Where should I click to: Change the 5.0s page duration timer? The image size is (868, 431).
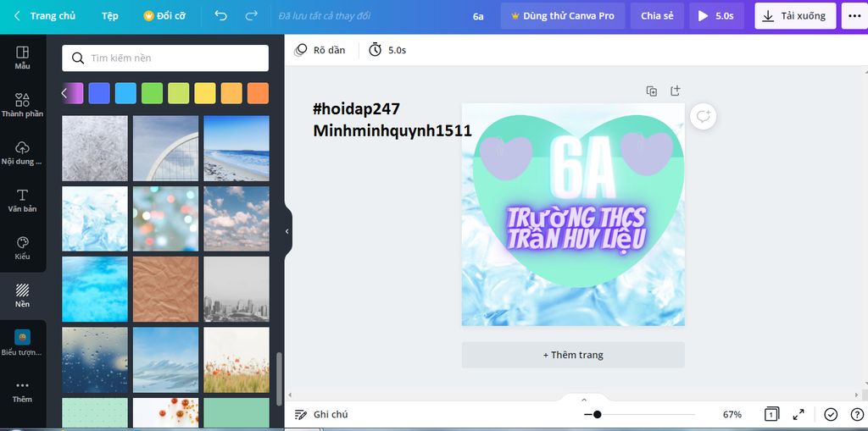point(387,50)
